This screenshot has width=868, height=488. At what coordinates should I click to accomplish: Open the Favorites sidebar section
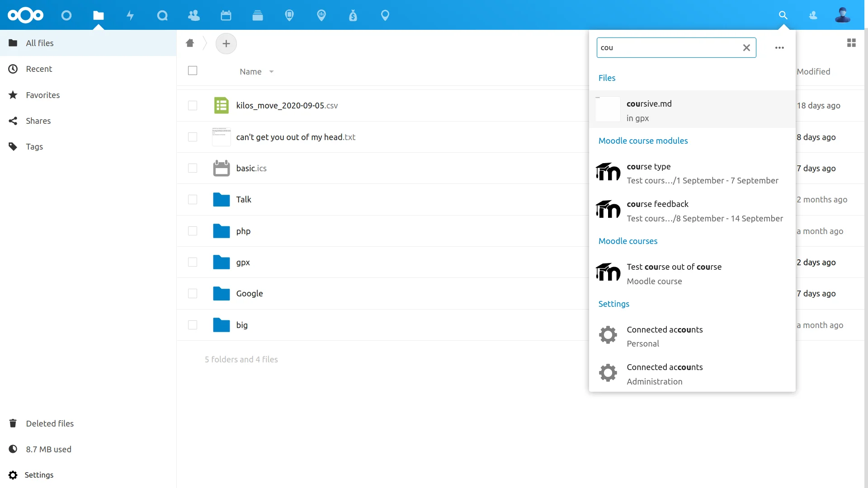tap(42, 95)
